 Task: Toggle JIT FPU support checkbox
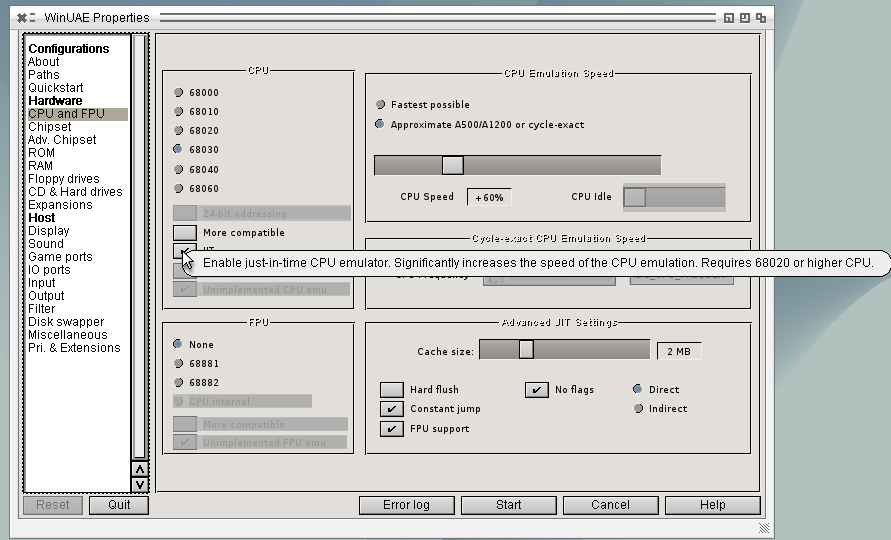pos(392,429)
